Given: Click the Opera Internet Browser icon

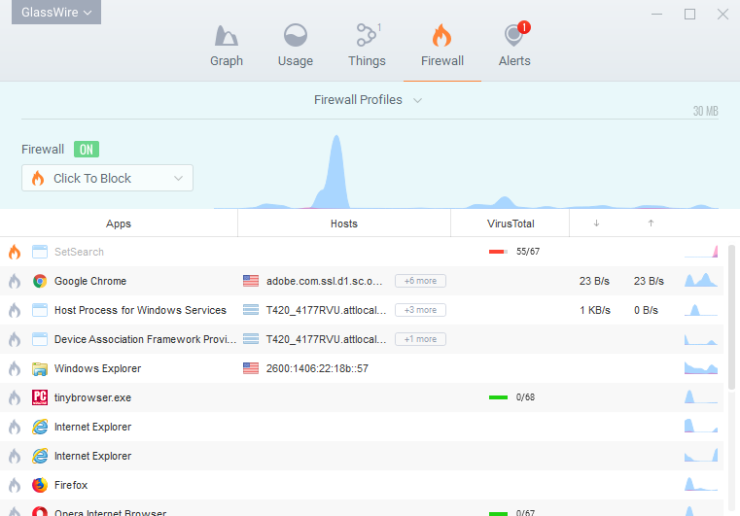Looking at the screenshot, I should [x=40, y=511].
